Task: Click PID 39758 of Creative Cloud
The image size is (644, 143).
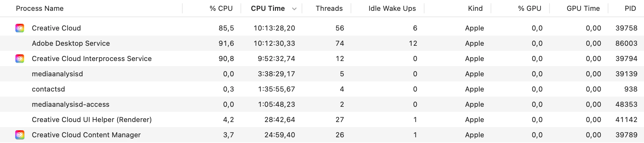Action: tap(626, 28)
